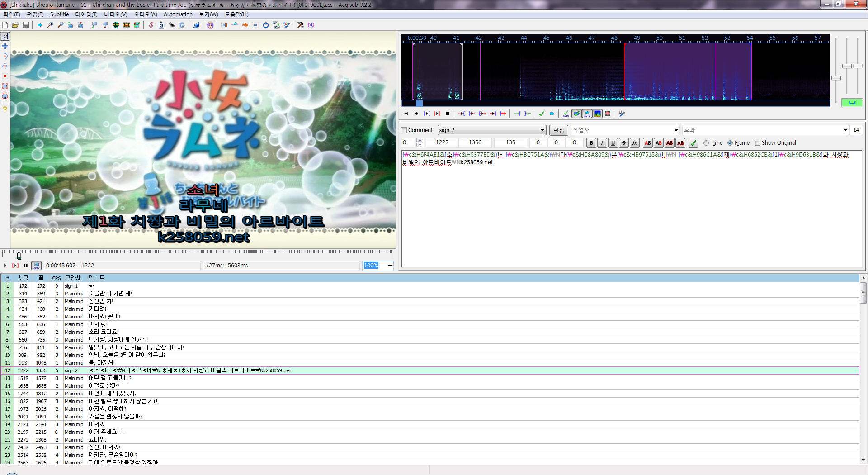This screenshot has height=475, width=868.
Task: Toggle auto-scroll audio display
Action: [587, 114]
